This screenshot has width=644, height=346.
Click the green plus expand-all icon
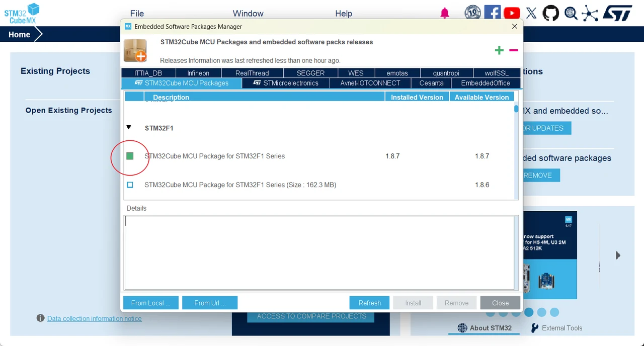[499, 50]
